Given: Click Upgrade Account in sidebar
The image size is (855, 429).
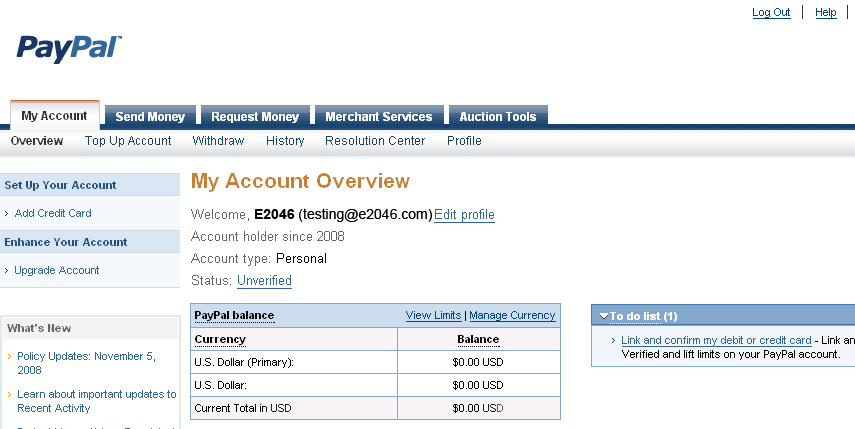Looking at the screenshot, I should tap(57, 270).
